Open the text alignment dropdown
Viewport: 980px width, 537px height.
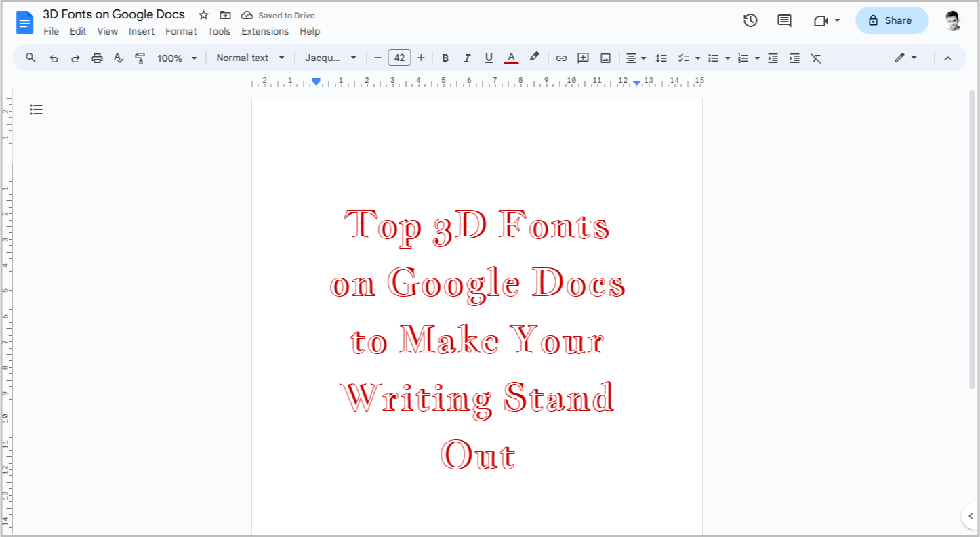[x=636, y=58]
